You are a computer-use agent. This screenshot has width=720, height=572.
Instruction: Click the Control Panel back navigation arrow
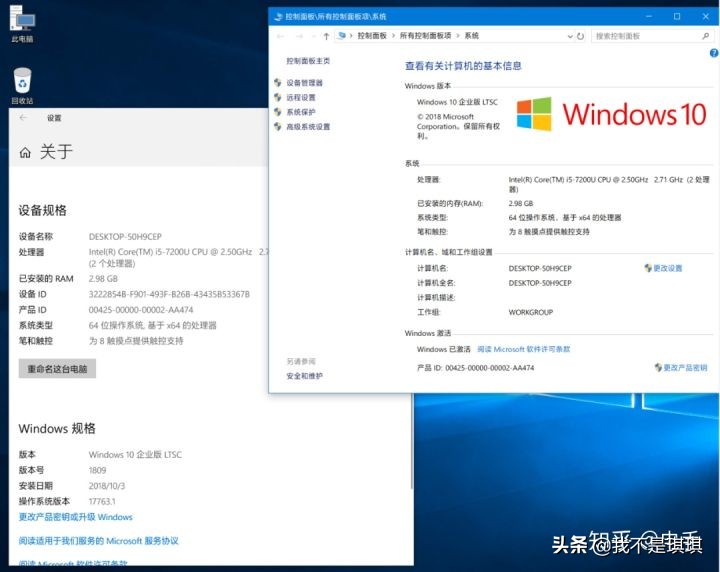click(281, 36)
